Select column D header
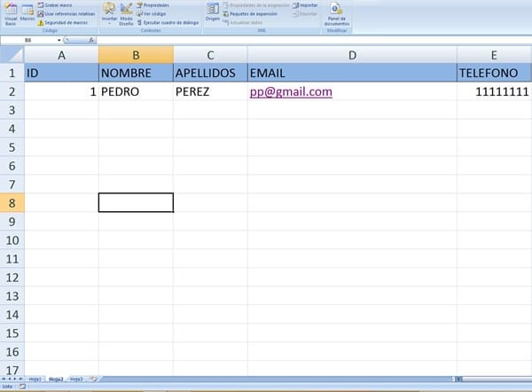 352,55
